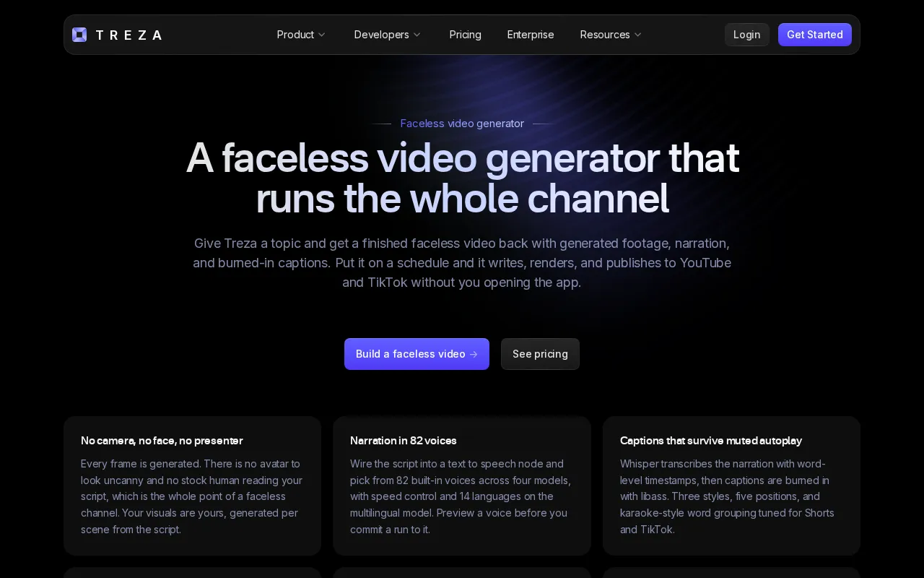The height and width of the screenshot is (578, 924).
Task: Click the Login button
Action: click(747, 35)
